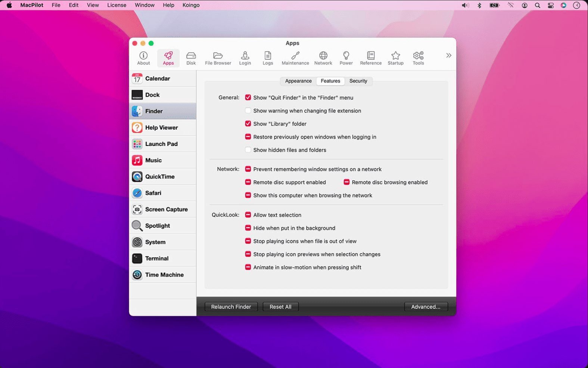This screenshot has height=368, width=588.
Task: Uncheck Show "Library" folder
Action: click(x=248, y=124)
